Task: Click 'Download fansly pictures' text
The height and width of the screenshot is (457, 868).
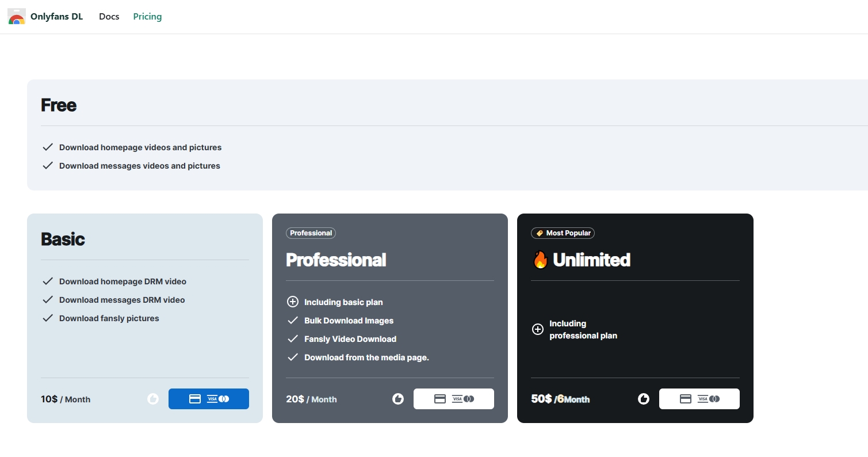Action: (109, 318)
